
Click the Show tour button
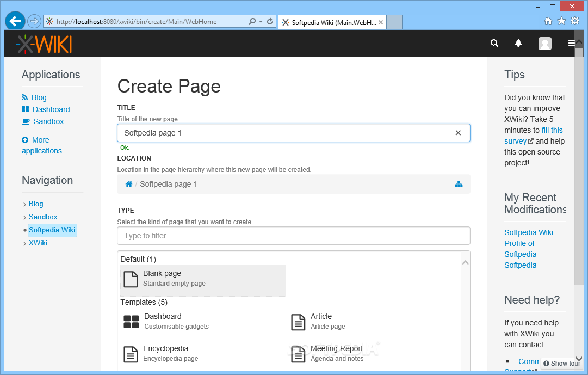click(x=562, y=363)
